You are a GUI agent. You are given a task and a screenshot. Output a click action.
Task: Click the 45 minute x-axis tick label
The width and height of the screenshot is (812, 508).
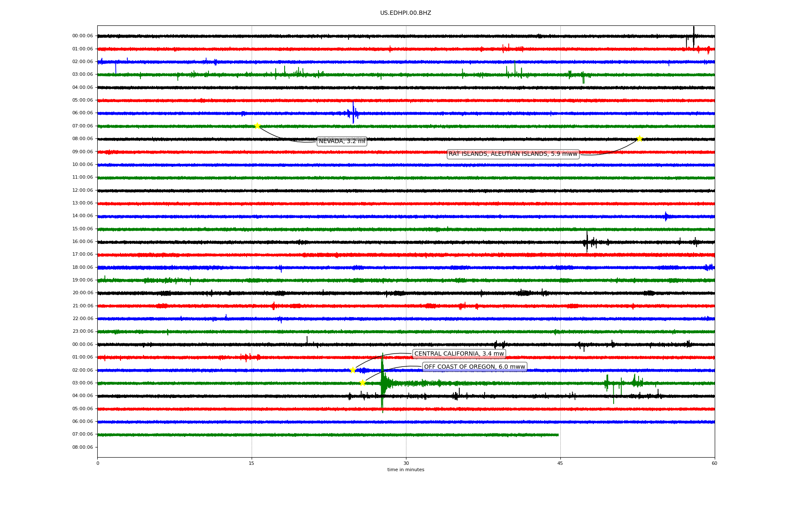point(560,463)
